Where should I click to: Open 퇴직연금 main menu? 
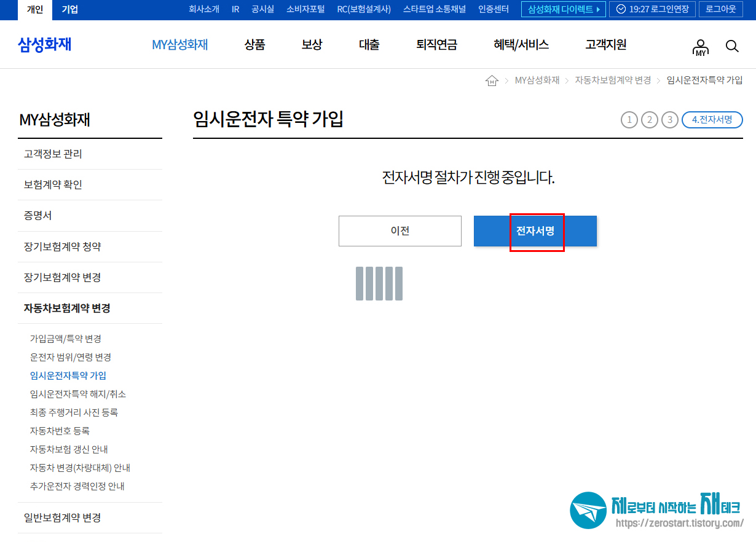tap(436, 44)
